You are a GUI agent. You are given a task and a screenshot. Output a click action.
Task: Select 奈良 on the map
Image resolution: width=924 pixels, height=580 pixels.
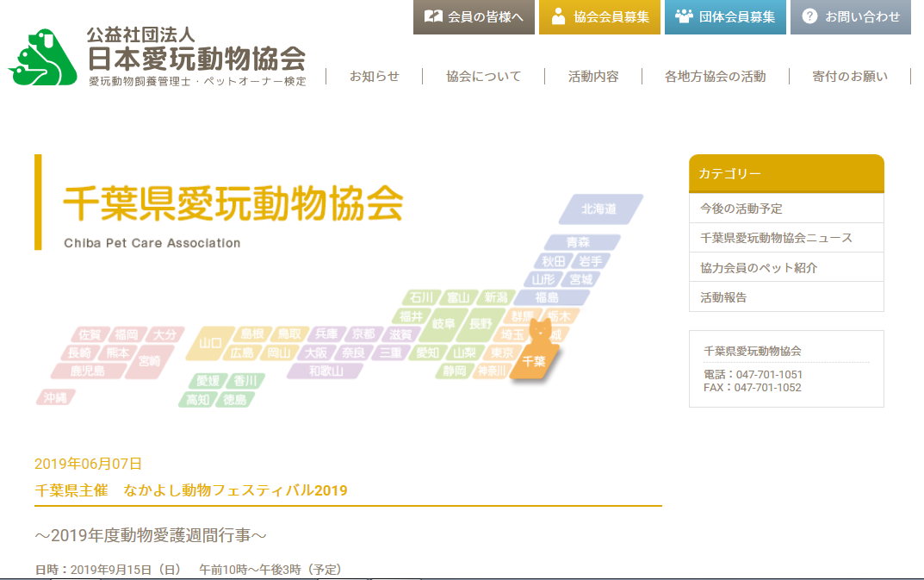[x=353, y=352]
